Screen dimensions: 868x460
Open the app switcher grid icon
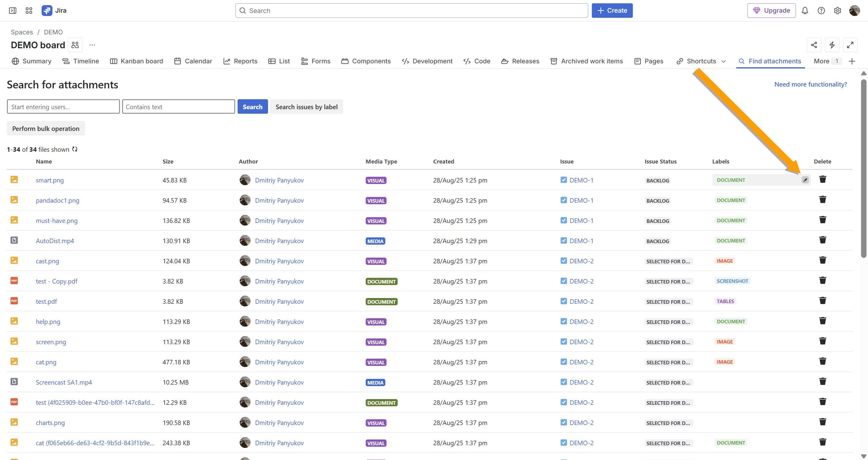click(29, 11)
